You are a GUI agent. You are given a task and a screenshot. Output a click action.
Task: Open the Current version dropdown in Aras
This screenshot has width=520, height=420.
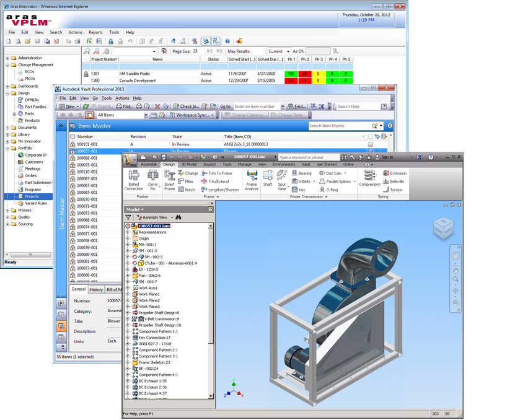point(288,51)
